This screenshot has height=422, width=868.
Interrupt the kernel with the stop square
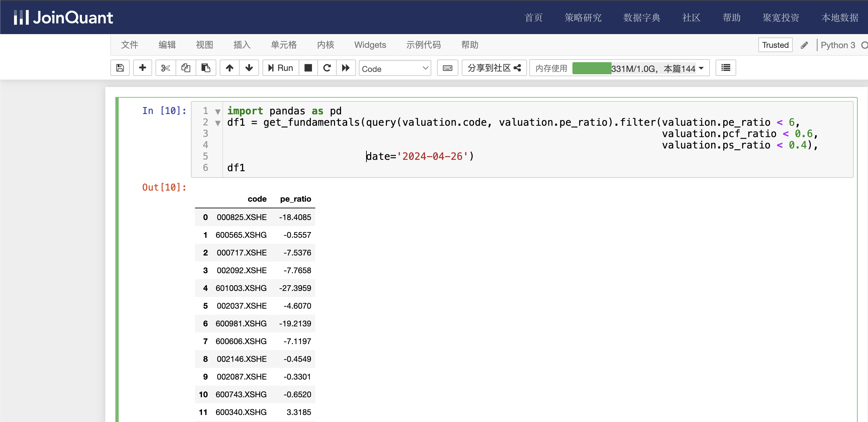coord(308,68)
